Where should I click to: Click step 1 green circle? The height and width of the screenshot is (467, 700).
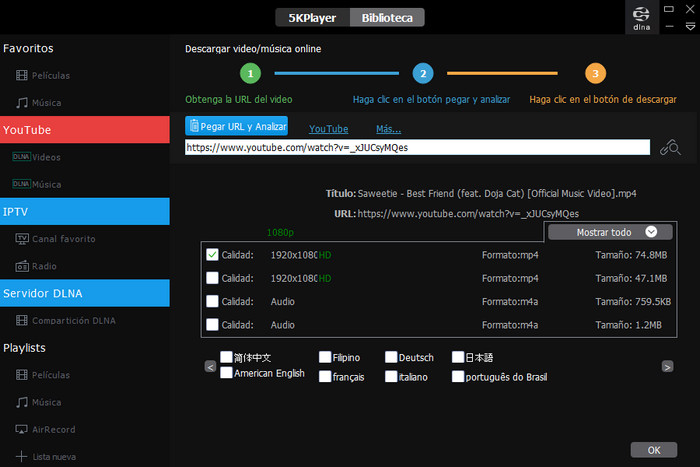point(250,74)
